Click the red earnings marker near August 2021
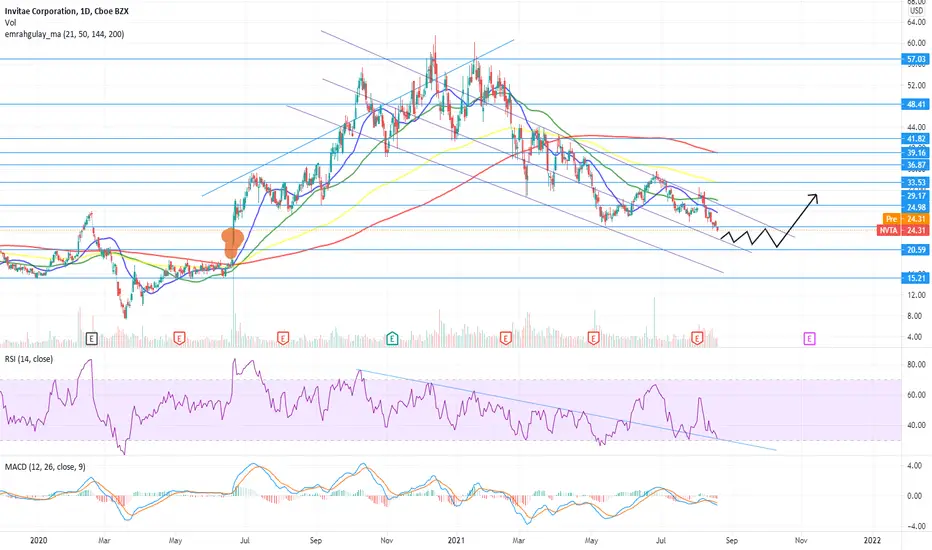932x550 pixels. click(x=697, y=338)
